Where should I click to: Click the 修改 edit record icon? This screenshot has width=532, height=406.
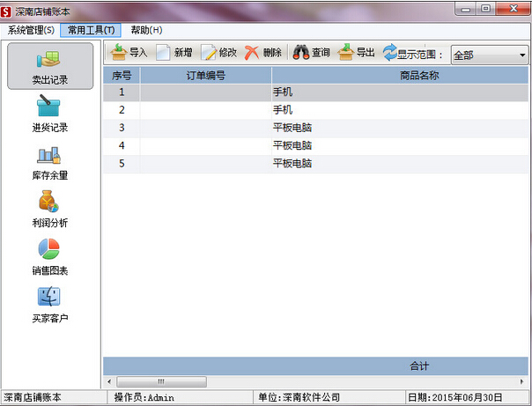tap(209, 53)
